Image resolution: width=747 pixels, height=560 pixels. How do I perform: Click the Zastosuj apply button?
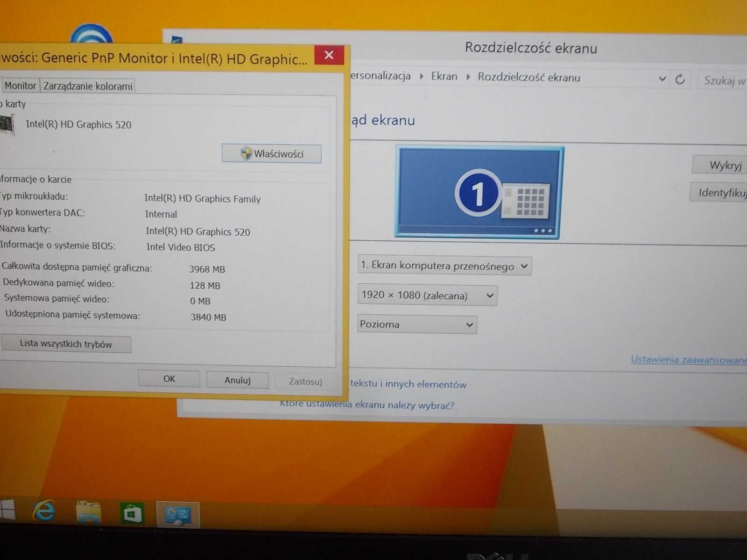[x=305, y=381]
